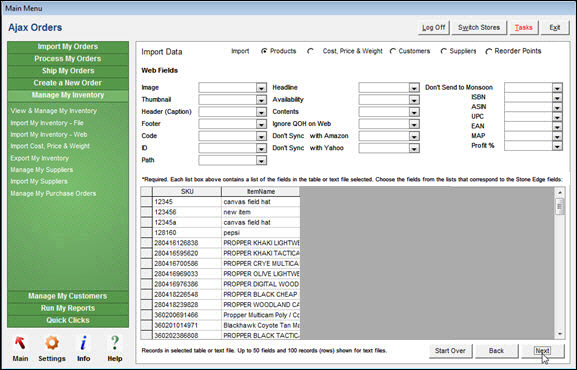The height and width of the screenshot is (370, 577).
Task: Click Manage My Suppliers link
Action: (42, 170)
